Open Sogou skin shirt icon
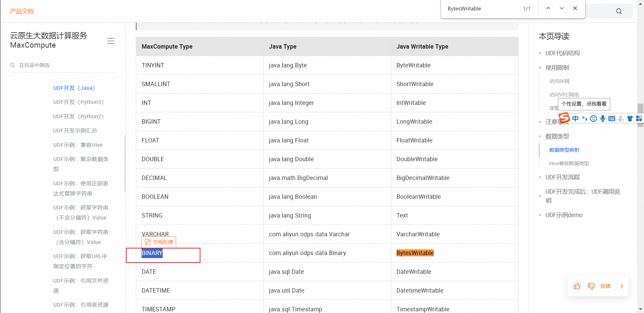 (630, 118)
